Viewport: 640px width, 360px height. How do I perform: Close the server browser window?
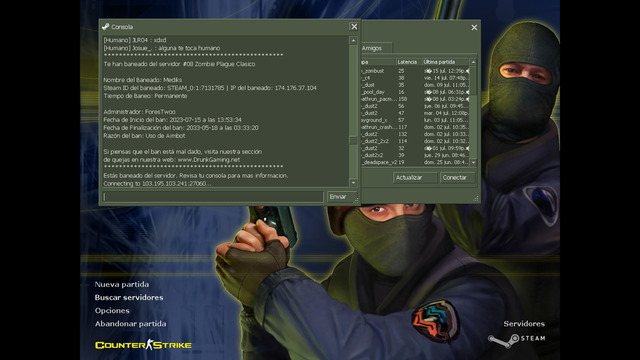[x=474, y=27]
